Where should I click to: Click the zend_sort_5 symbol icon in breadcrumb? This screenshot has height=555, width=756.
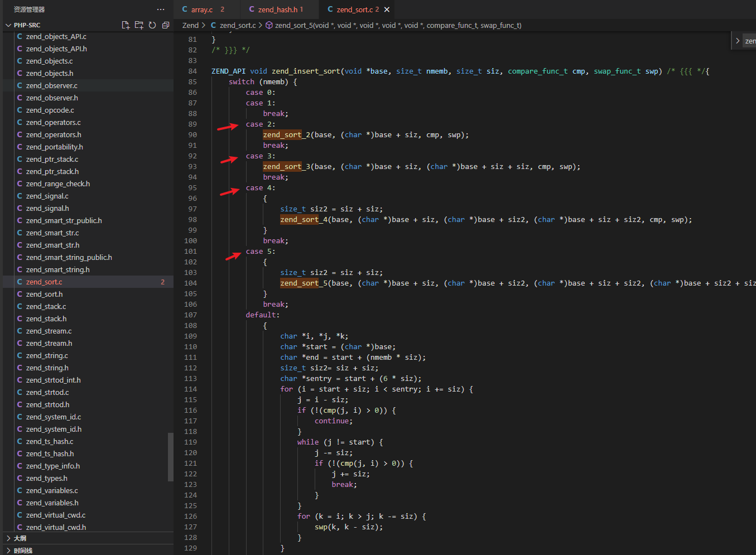(269, 25)
